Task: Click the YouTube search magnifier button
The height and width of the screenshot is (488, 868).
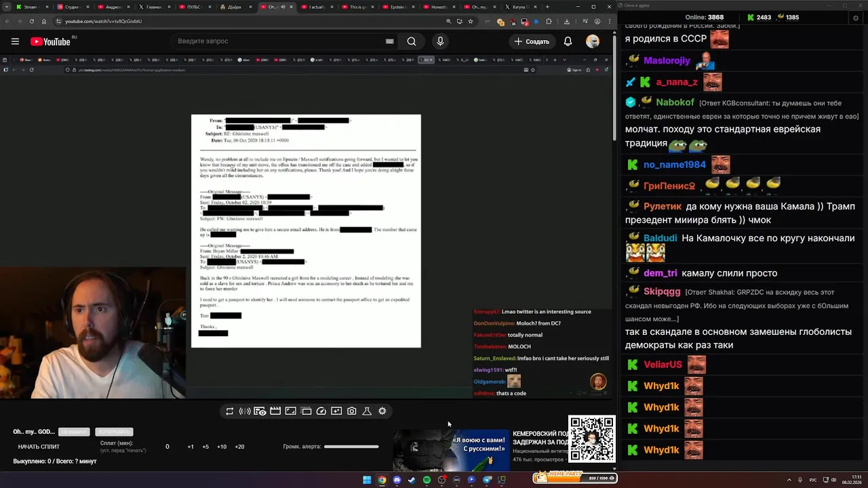Action: (x=412, y=41)
